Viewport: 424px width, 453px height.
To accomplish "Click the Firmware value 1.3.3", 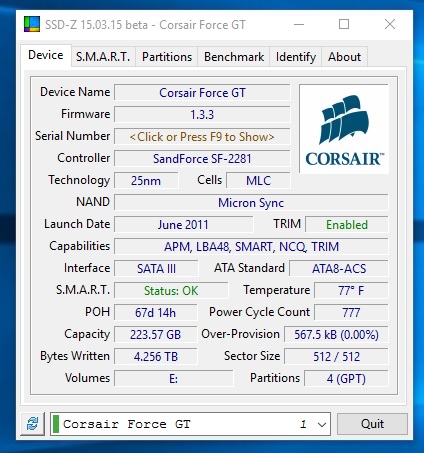I will (x=202, y=115).
